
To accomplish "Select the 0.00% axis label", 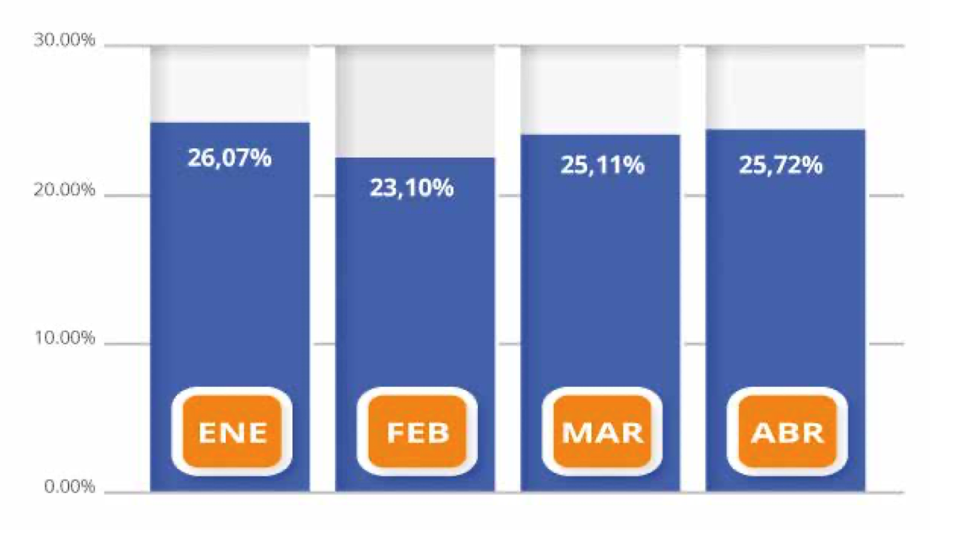I will pos(69,487).
